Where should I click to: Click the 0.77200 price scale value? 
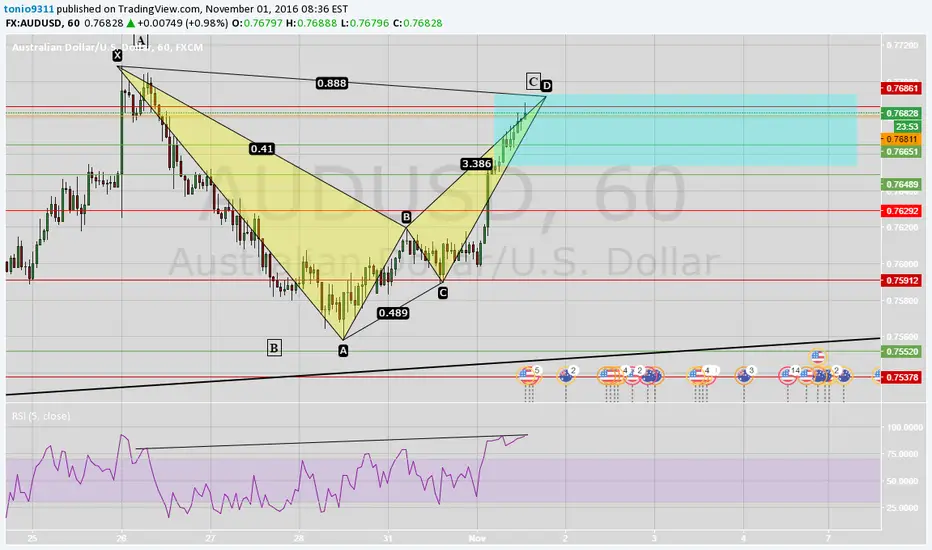(x=902, y=45)
